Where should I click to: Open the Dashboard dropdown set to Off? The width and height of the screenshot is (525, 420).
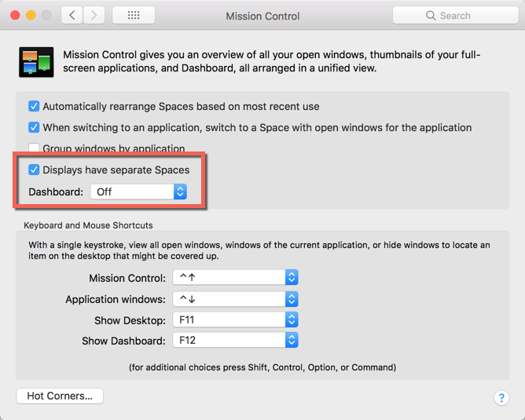(138, 192)
